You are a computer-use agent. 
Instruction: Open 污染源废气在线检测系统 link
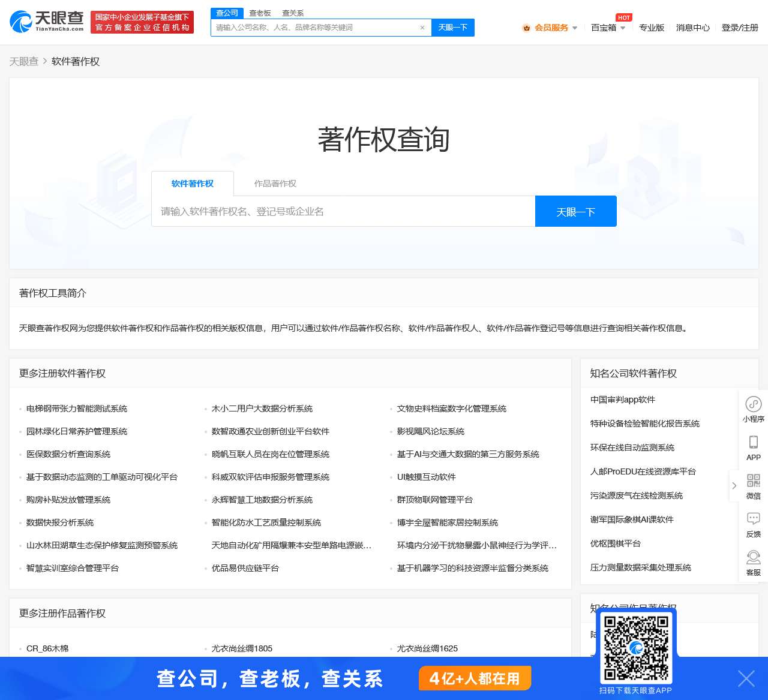click(x=637, y=495)
